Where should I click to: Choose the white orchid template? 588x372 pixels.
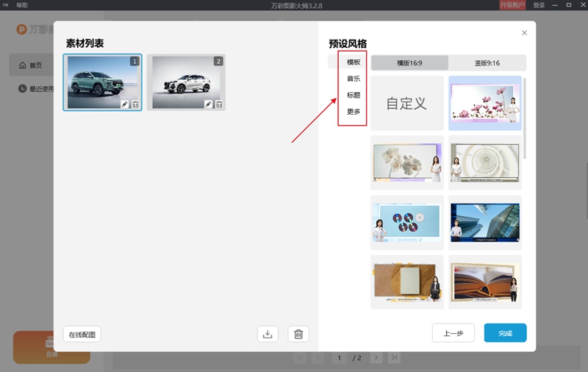point(407,162)
